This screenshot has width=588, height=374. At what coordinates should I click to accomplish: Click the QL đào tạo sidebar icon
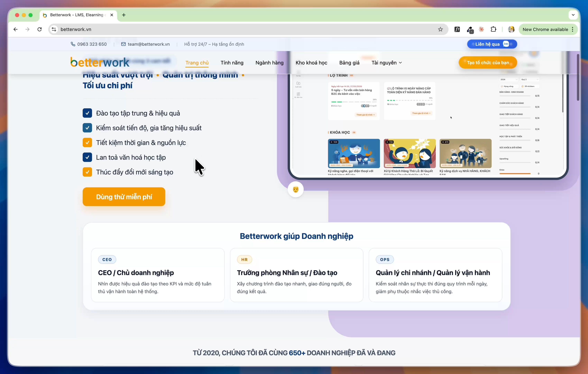(x=298, y=95)
